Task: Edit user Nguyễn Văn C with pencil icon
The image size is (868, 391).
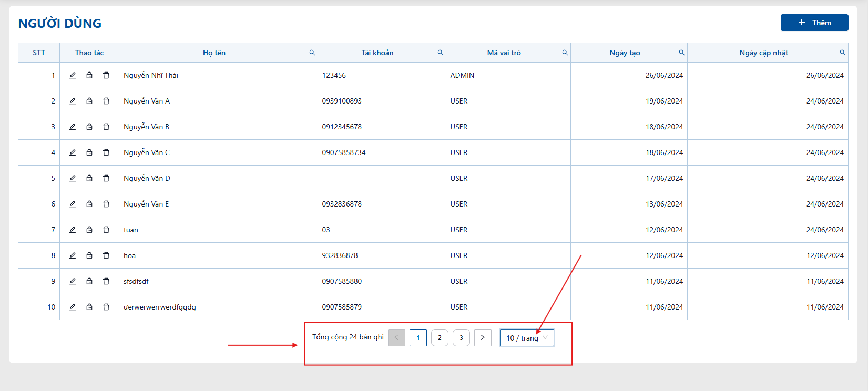Action: tap(73, 152)
